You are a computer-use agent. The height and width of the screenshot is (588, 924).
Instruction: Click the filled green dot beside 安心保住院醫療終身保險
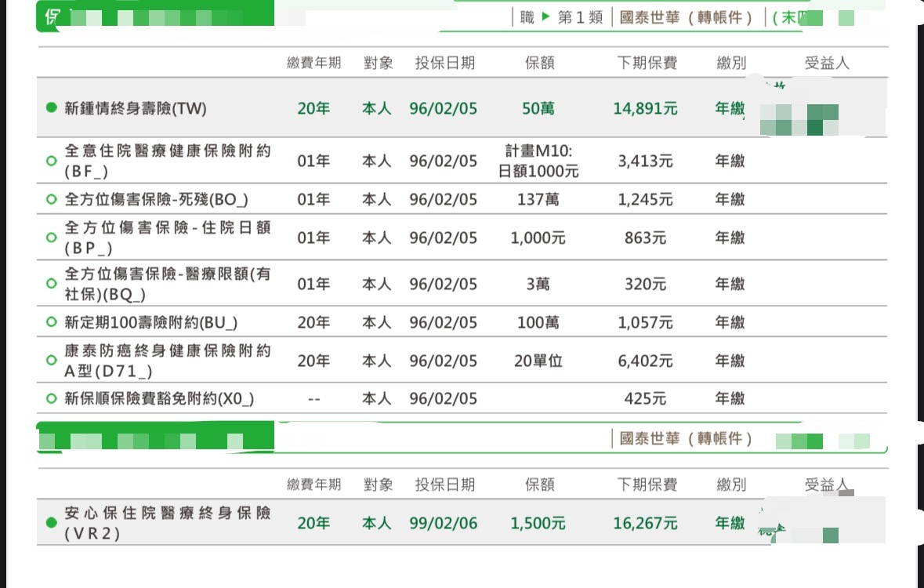52,522
